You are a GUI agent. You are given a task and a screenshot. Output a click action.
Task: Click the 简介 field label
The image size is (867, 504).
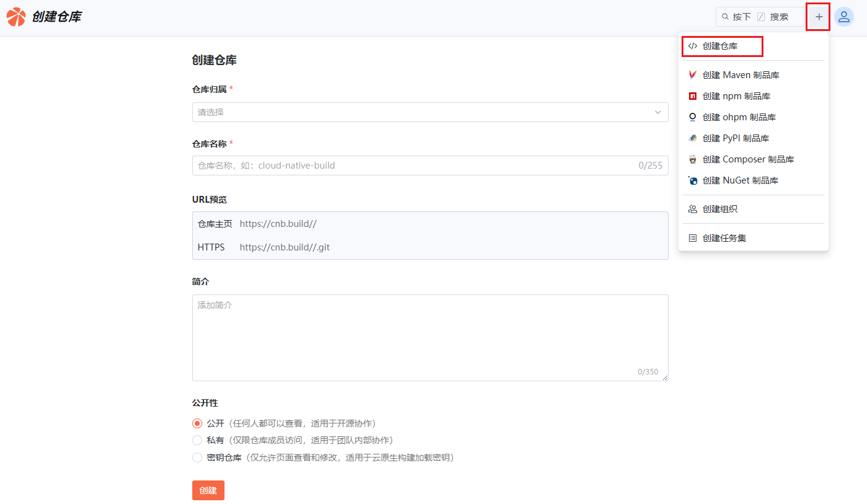tap(201, 281)
